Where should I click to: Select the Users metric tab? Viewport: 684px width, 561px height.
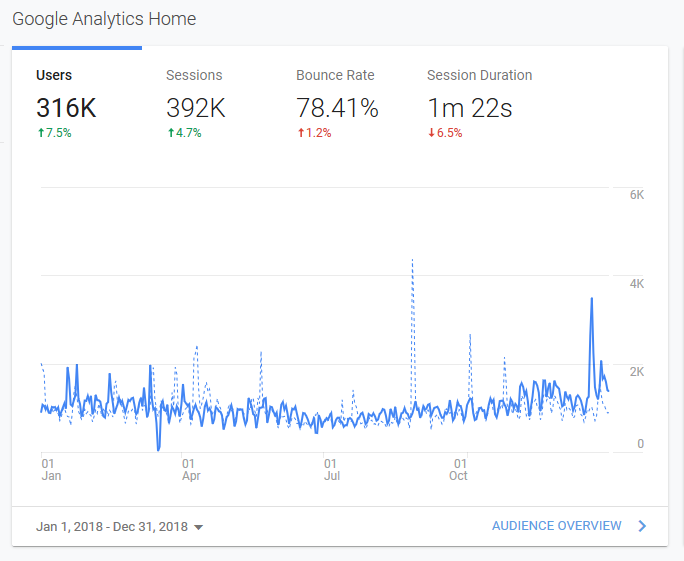54,75
